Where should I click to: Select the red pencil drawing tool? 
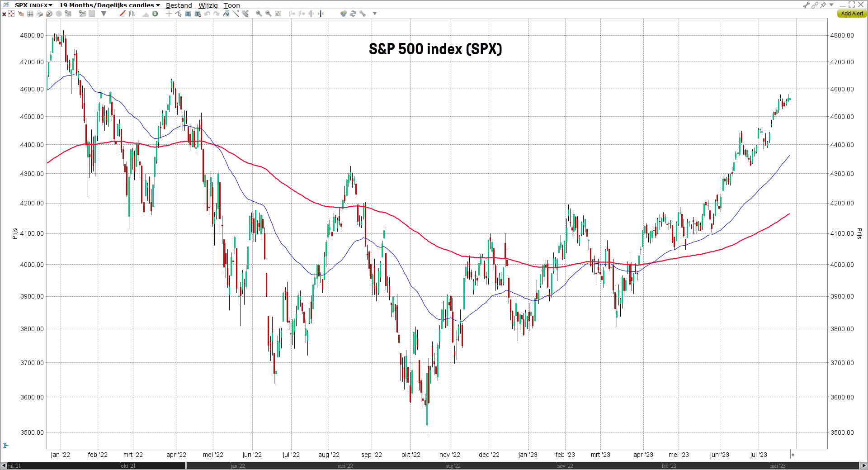pos(123,14)
